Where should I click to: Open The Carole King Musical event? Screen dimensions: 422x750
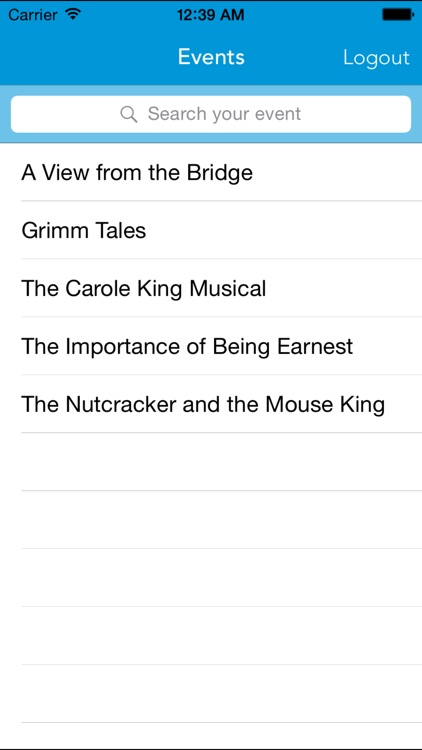[211, 288]
